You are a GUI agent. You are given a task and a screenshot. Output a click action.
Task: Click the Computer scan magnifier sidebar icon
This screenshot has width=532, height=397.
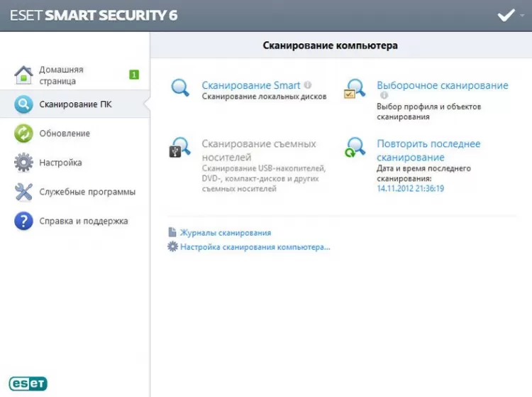coord(23,104)
